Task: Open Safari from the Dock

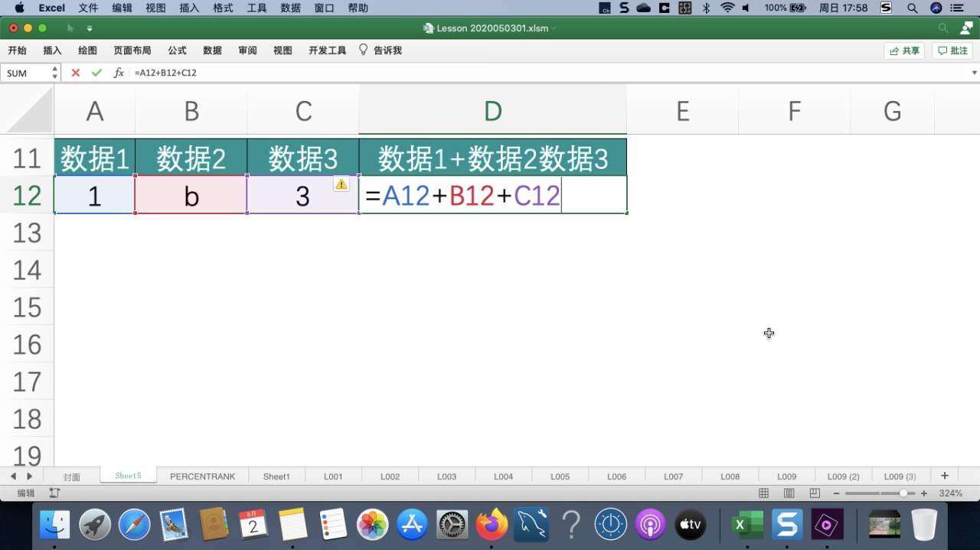Action: (135, 525)
